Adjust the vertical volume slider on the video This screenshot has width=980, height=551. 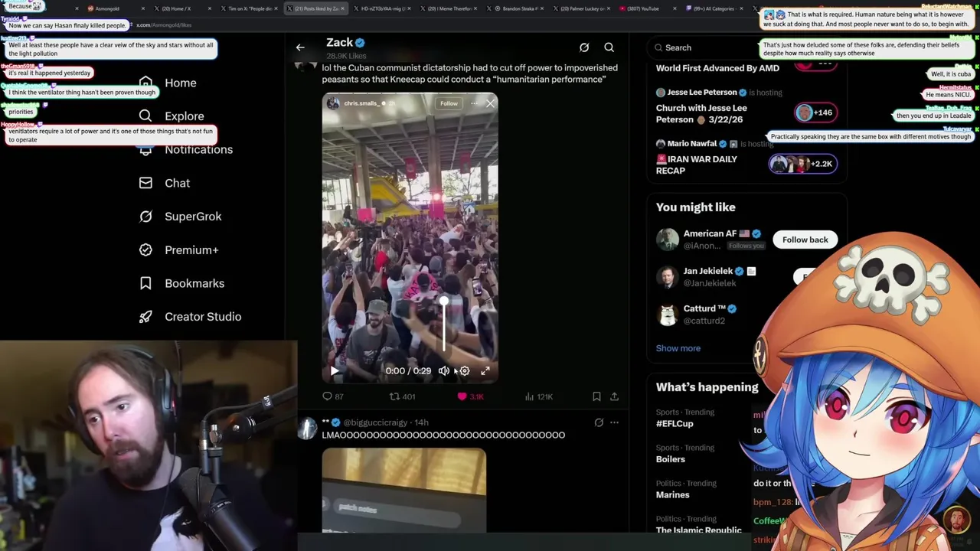click(x=444, y=324)
